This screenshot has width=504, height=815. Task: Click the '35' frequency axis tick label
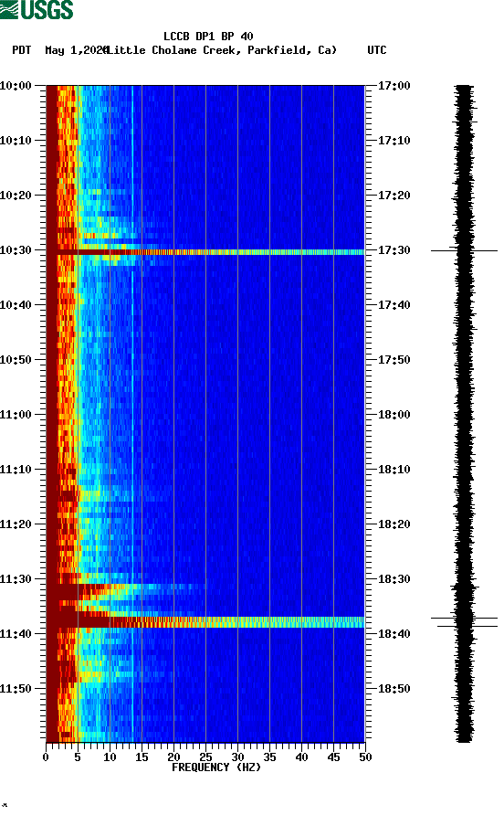tap(269, 757)
